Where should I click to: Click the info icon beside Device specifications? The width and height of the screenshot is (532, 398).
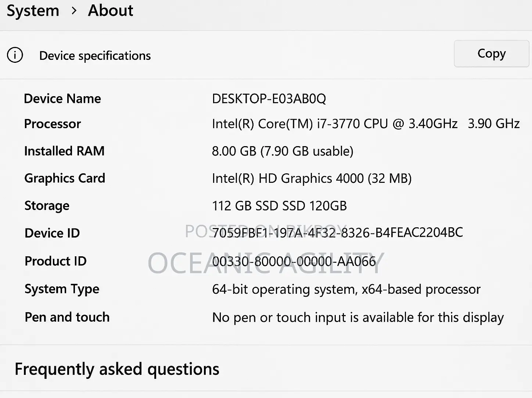(x=15, y=55)
